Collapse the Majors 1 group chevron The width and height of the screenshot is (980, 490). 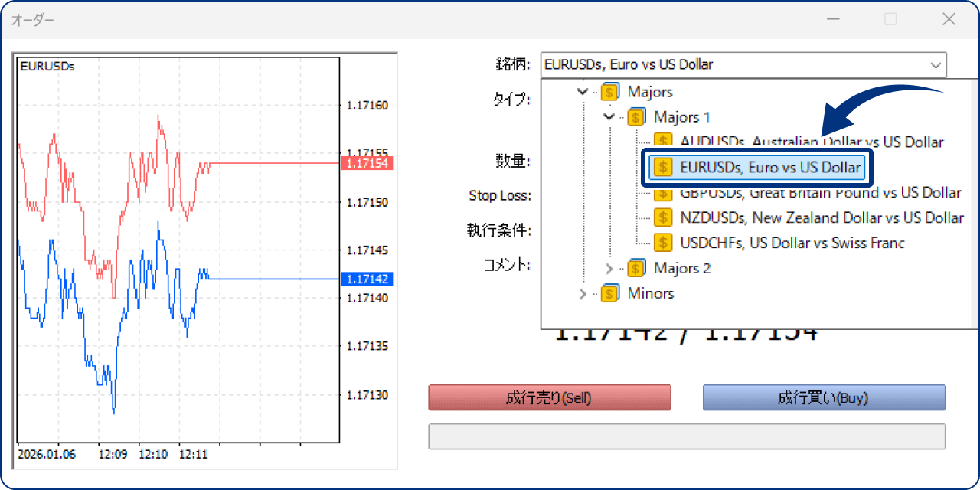(609, 117)
